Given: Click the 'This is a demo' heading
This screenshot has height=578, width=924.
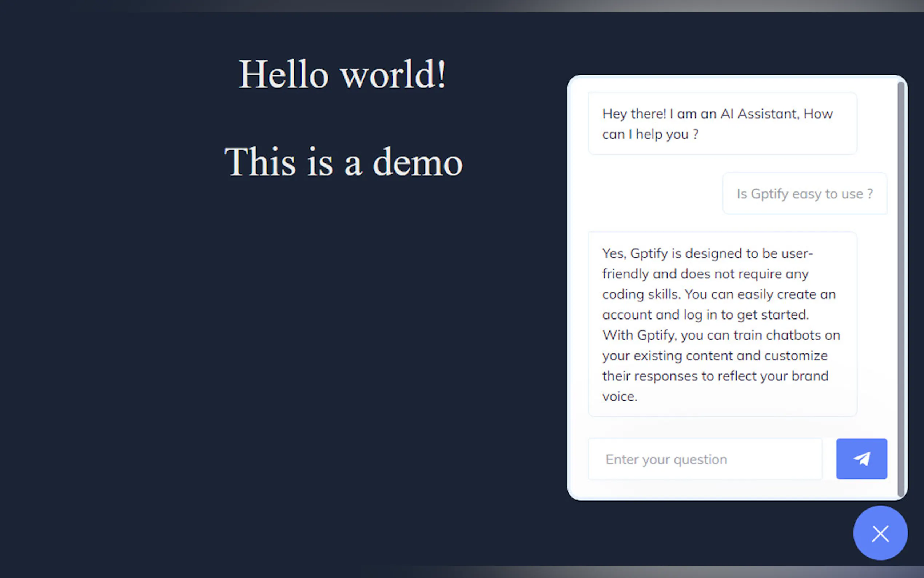Looking at the screenshot, I should coord(343,162).
